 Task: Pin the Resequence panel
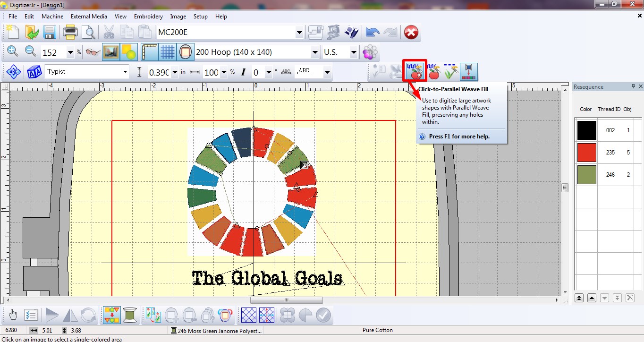(x=634, y=86)
